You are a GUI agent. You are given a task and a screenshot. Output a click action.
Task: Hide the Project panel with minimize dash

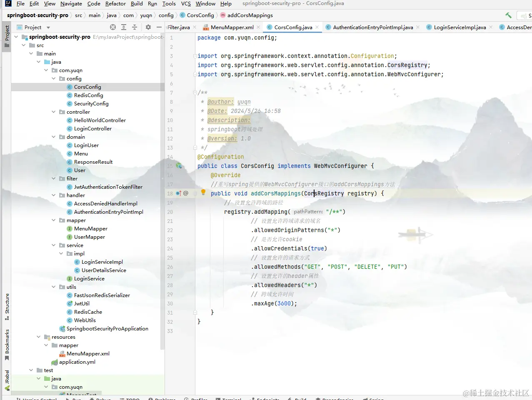click(159, 27)
